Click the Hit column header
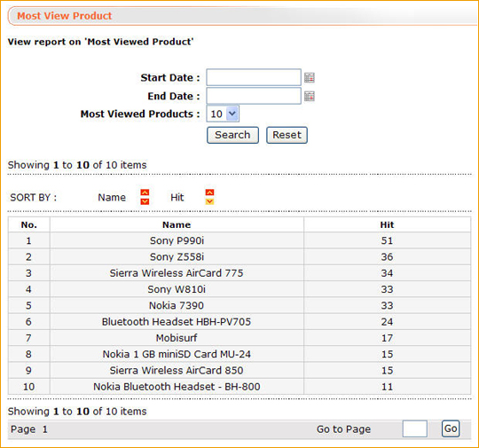The width and height of the screenshot is (479, 448). [x=387, y=225]
